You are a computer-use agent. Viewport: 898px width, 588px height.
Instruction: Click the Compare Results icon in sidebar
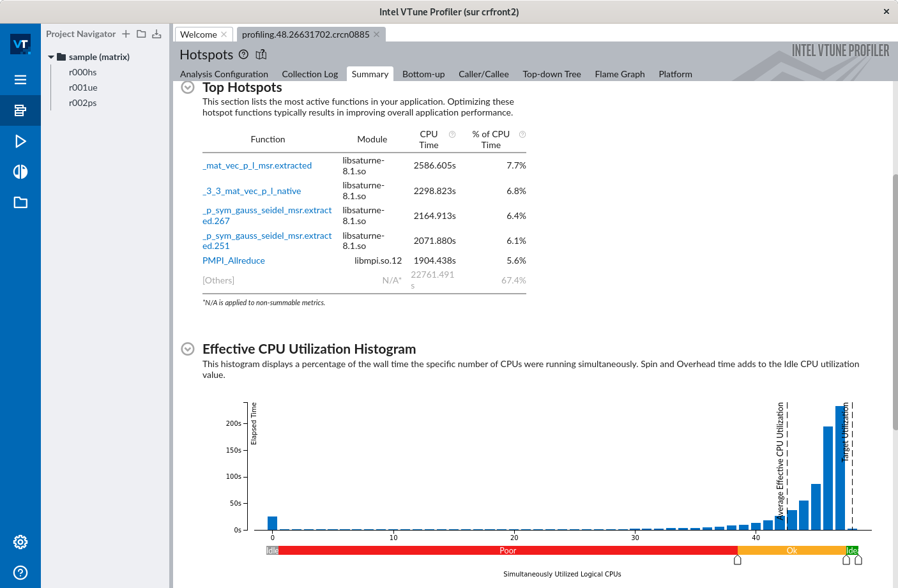click(20, 172)
